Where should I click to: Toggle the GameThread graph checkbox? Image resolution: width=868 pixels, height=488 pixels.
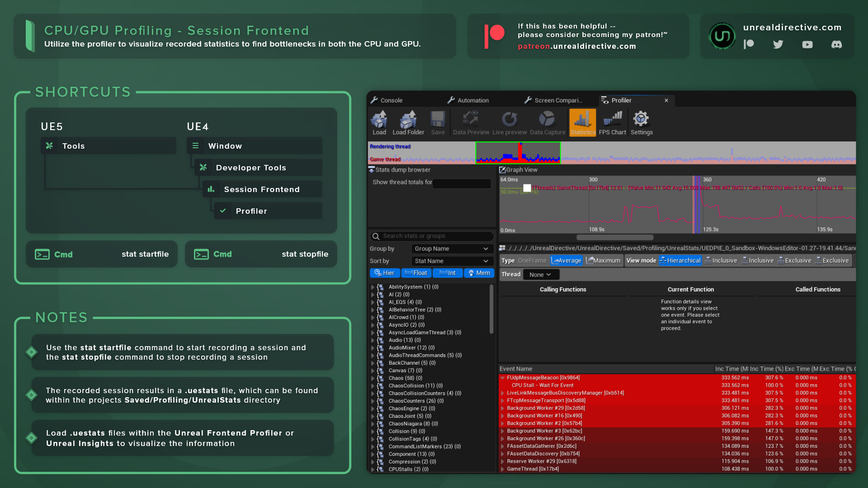coord(527,188)
